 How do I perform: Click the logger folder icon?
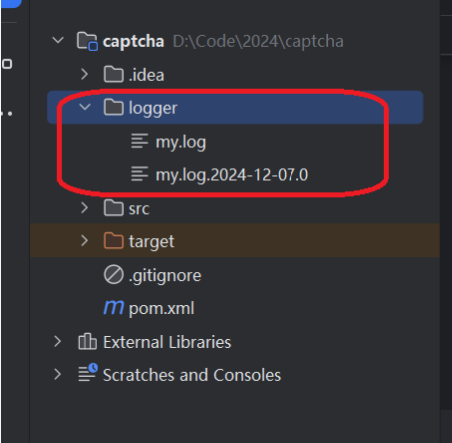coord(114,107)
